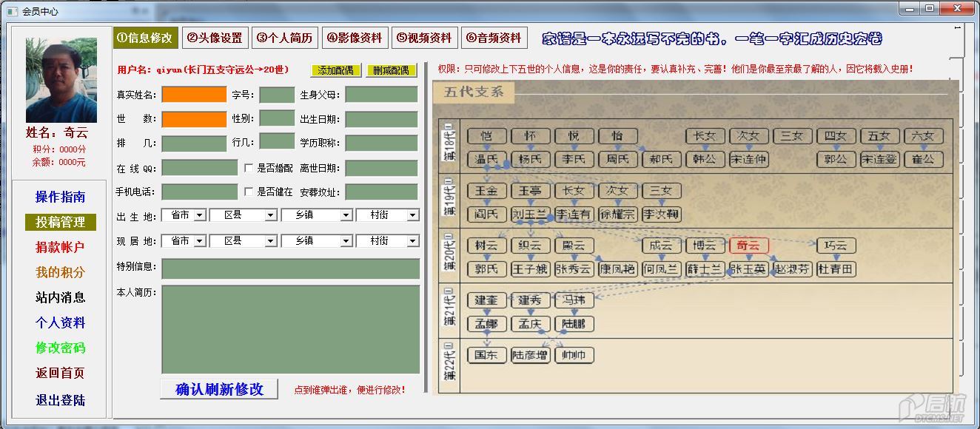
Task: Click the 出生日期 input field
Action: pos(382,119)
